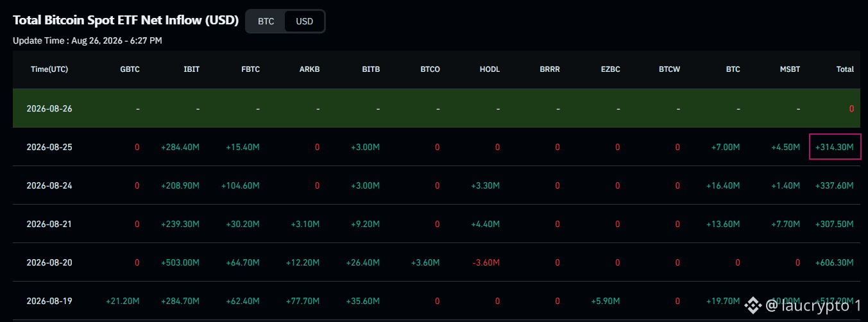This screenshot has width=868, height=322.
Task: Click the EZBC column header
Action: tap(610, 69)
